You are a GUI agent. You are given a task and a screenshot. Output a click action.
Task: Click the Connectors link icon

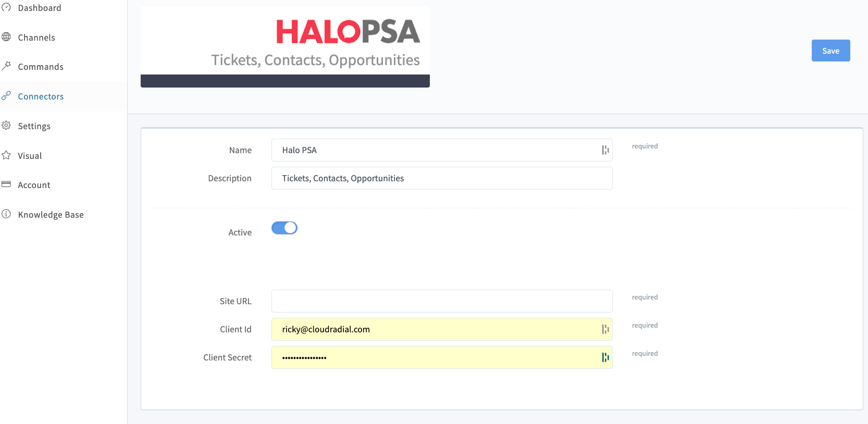[6, 95]
